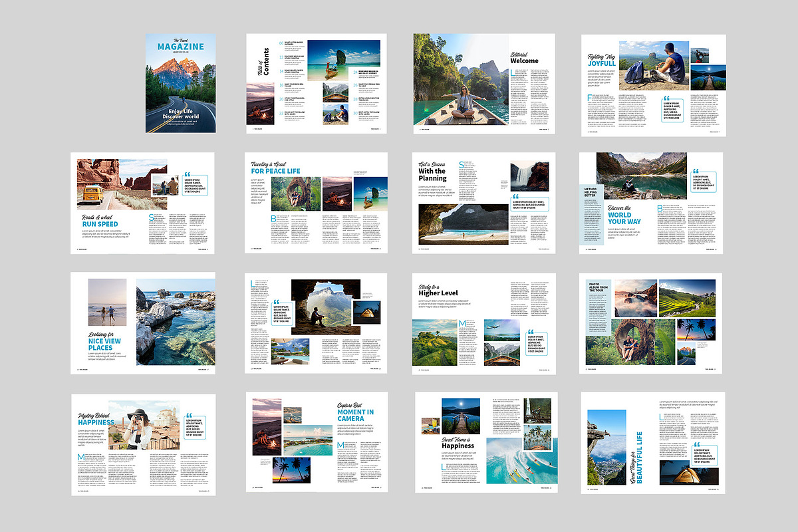This screenshot has width=798, height=532.
Task: Click the 'Table of Contents' heading
Action: (x=263, y=61)
